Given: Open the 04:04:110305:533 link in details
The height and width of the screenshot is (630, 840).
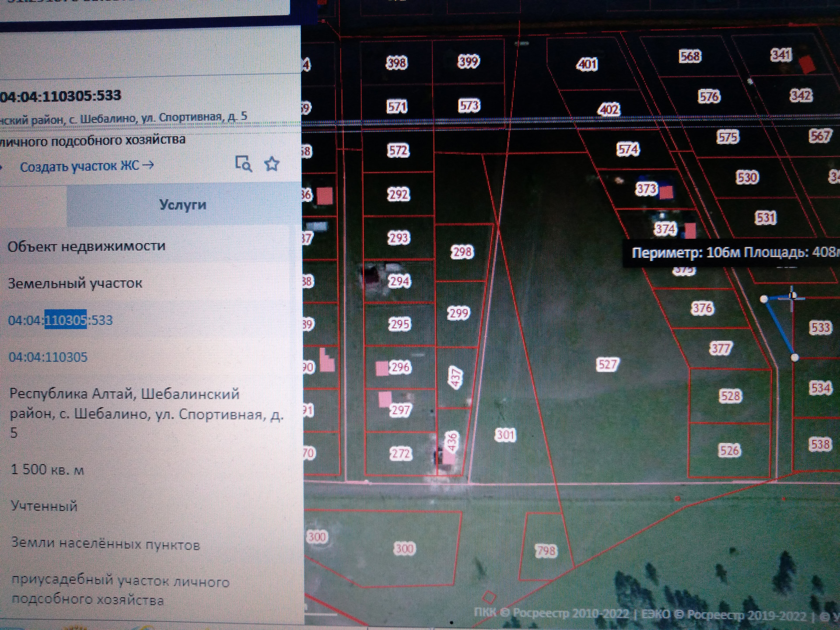Looking at the screenshot, I should click(60, 320).
